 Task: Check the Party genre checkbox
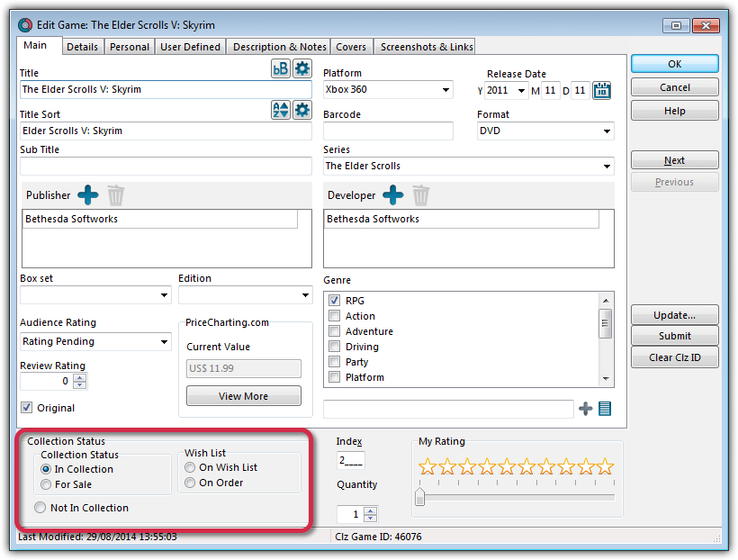pos(334,362)
